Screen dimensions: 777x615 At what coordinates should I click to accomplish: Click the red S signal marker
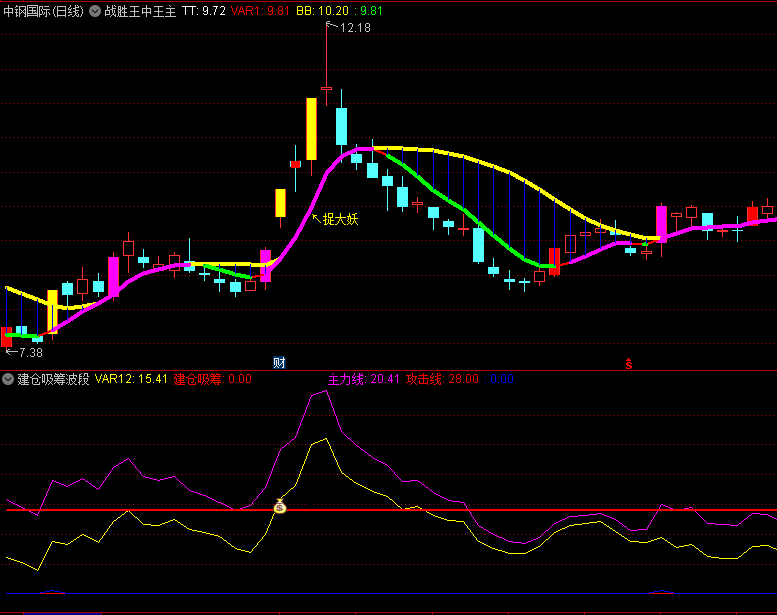(x=628, y=364)
